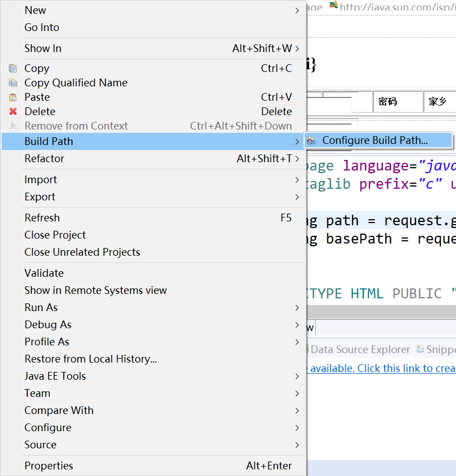
Task: Expand the Debug As submenu arrow
Action: click(x=297, y=325)
